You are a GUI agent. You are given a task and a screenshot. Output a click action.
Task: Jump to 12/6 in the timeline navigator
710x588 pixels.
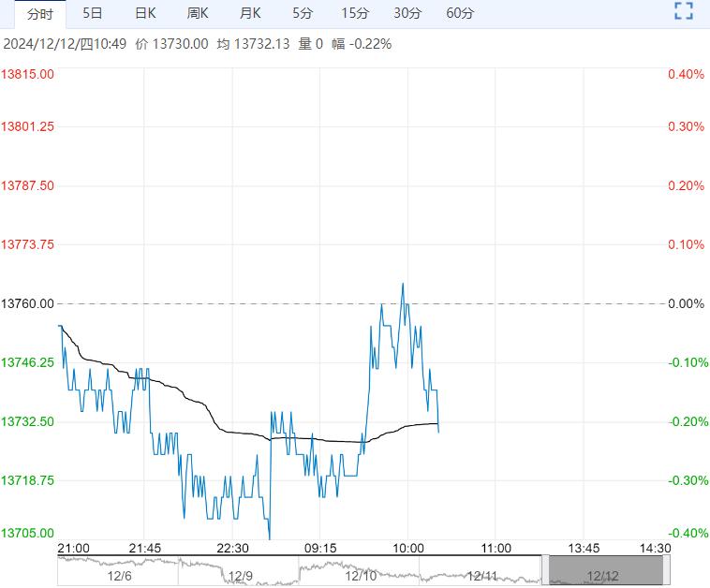[119, 576]
